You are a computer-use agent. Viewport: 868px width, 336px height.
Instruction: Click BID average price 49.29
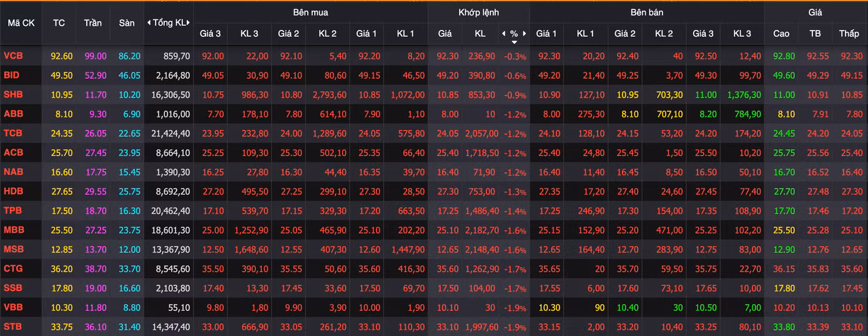pos(817,76)
